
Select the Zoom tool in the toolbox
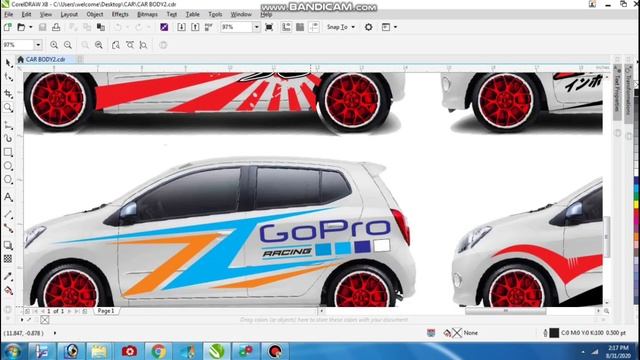[x=8, y=108]
